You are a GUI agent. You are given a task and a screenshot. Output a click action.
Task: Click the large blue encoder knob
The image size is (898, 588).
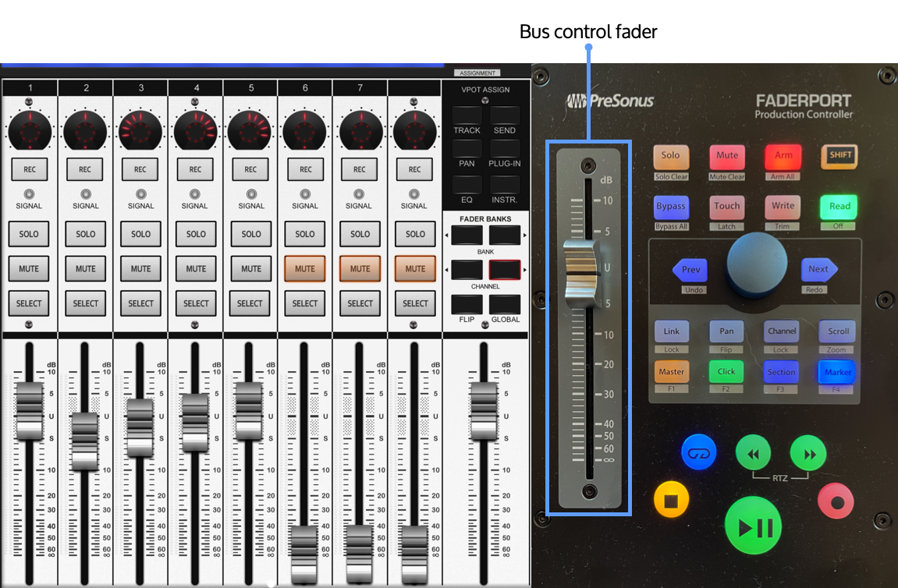757,264
